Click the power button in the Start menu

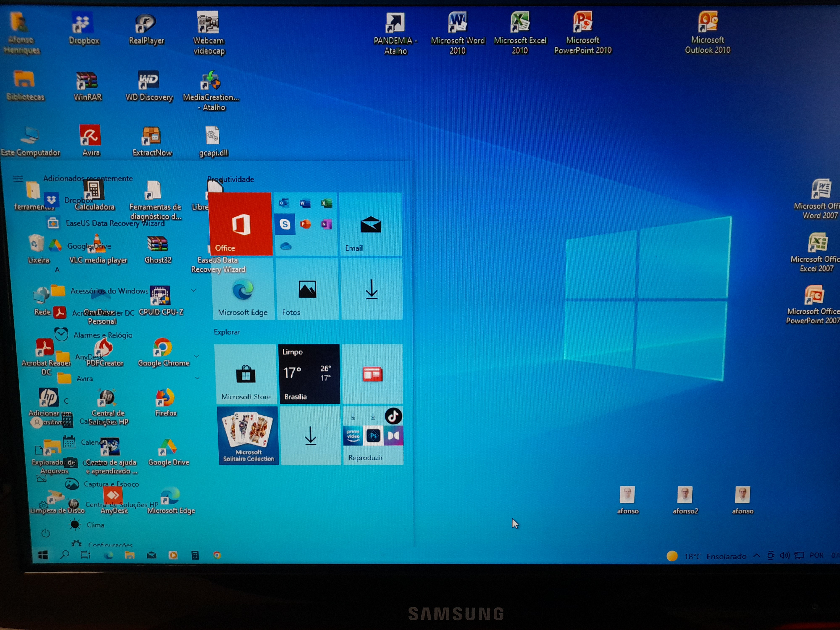point(46,533)
